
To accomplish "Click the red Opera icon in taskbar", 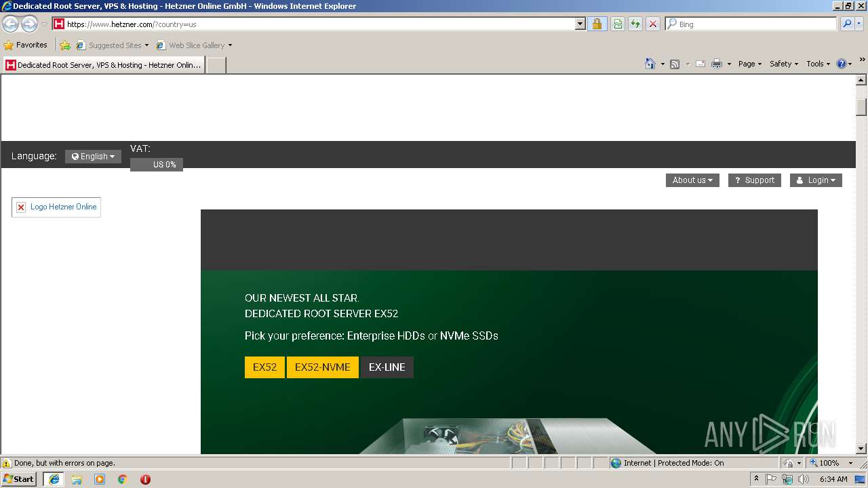I will (x=145, y=479).
